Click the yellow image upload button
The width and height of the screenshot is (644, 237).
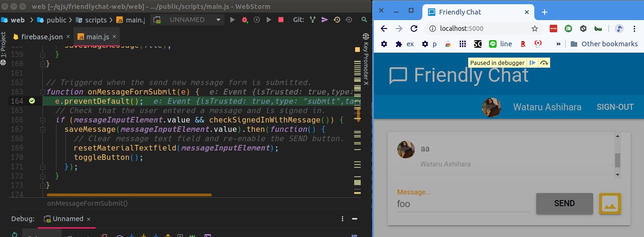pos(610,204)
